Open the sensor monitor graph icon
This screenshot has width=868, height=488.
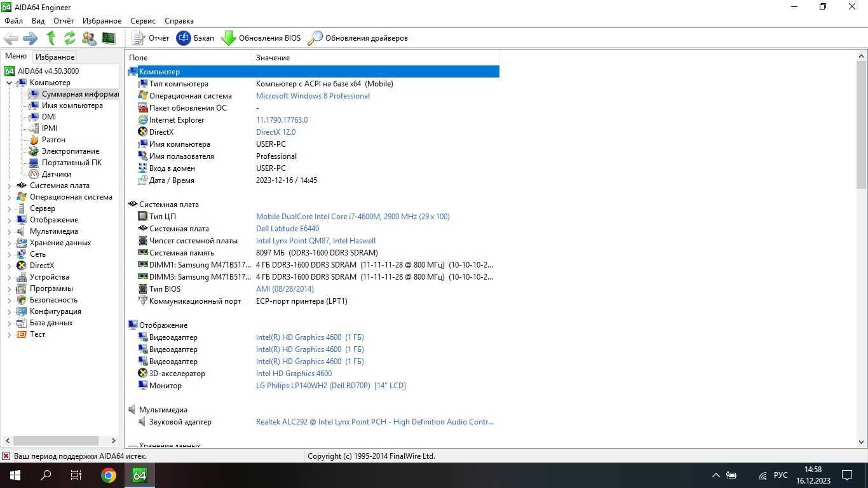pos(109,38)
